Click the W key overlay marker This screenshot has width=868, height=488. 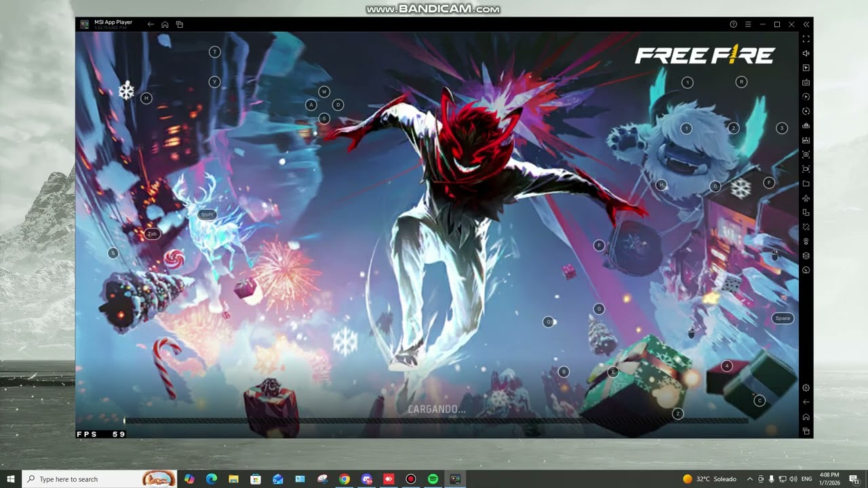(x=324, y=91)
